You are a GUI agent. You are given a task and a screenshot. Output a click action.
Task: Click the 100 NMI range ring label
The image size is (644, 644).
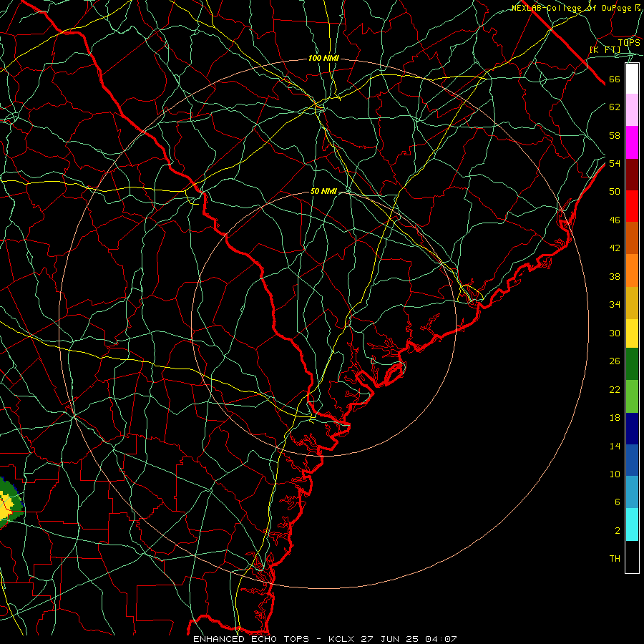point(323,59)
